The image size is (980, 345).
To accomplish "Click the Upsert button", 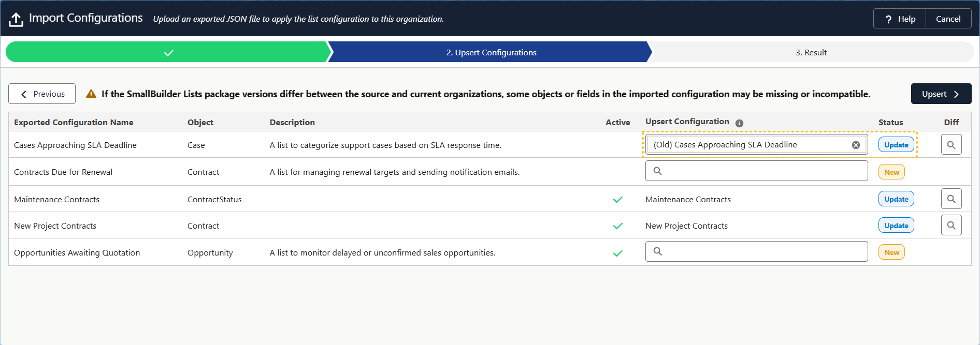I will pos(941,94).
